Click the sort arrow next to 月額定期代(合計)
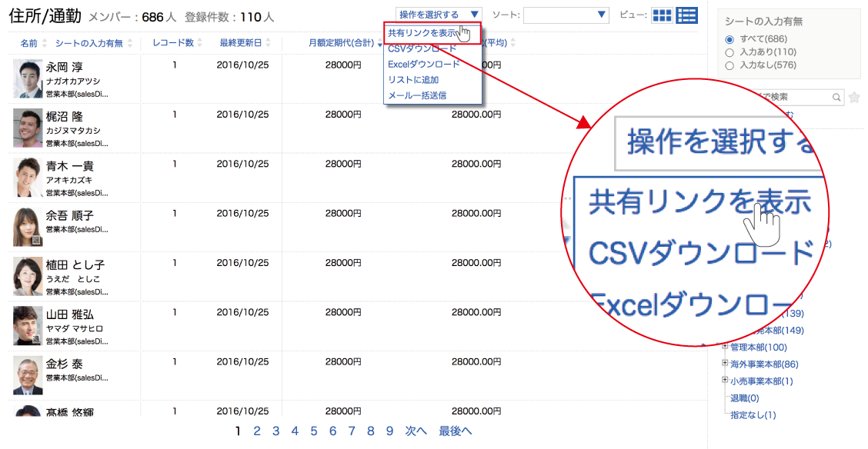This screenshot has height=449, width=868. click(x=380, y=45)
